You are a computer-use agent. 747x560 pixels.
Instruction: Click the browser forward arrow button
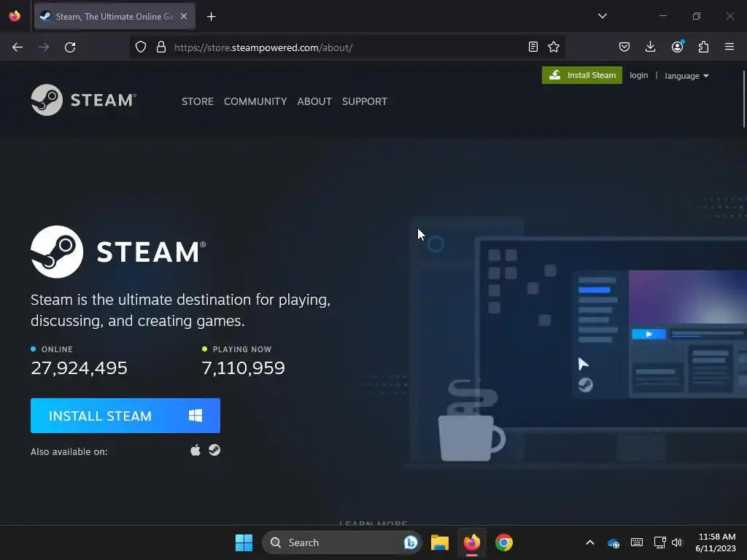click(44, 47)
